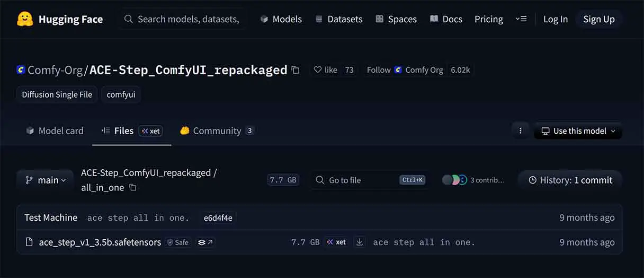Click the Comfy-Org organization avatar icon
Viewport: 644px width, 278px height.
point(21,70)
